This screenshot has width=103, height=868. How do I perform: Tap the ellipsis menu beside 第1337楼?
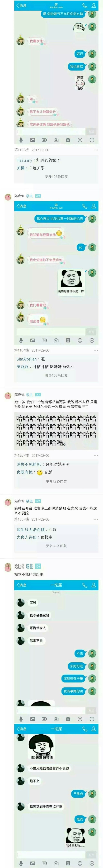[x=96, y=519]
